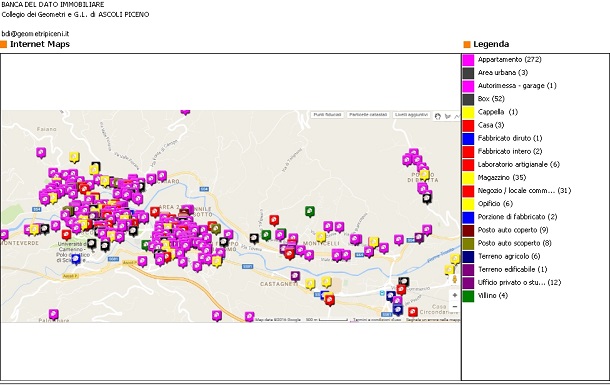Select the purple marker above Castagneti label
The width and height of the screenshot is (610, 386).
tap(295, 276)
